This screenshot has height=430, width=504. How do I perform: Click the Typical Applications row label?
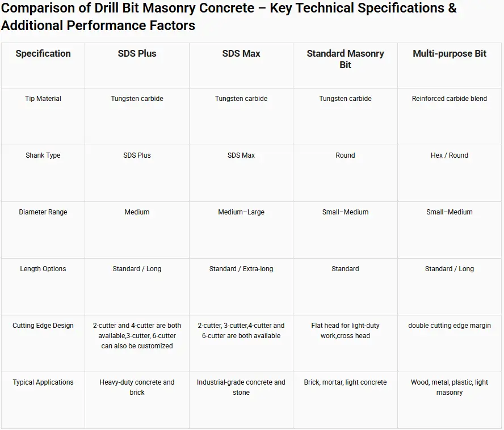point(43,382)
